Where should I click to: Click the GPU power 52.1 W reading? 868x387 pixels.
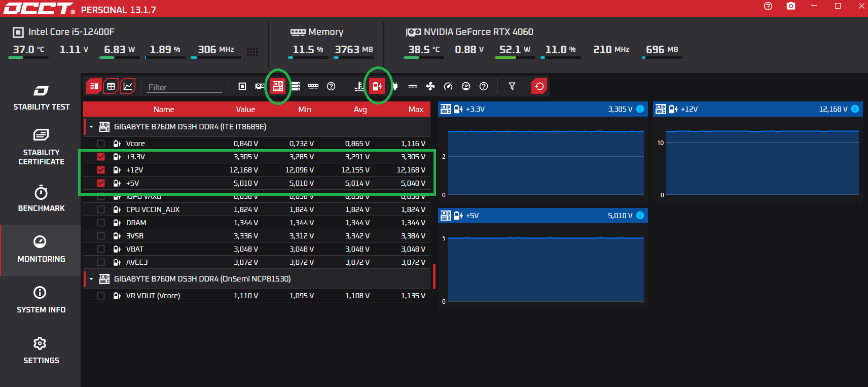pyautogui.click(x=515, y=50)
